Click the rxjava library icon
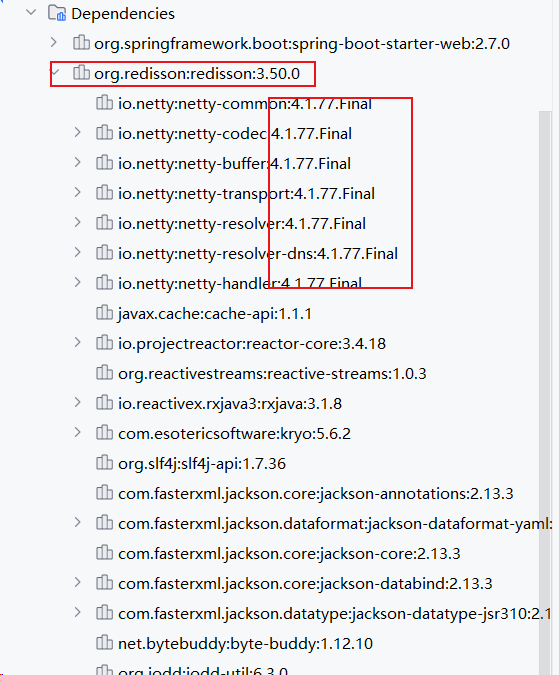This screenshot has height=675, width=559. [x=104, y=403]
